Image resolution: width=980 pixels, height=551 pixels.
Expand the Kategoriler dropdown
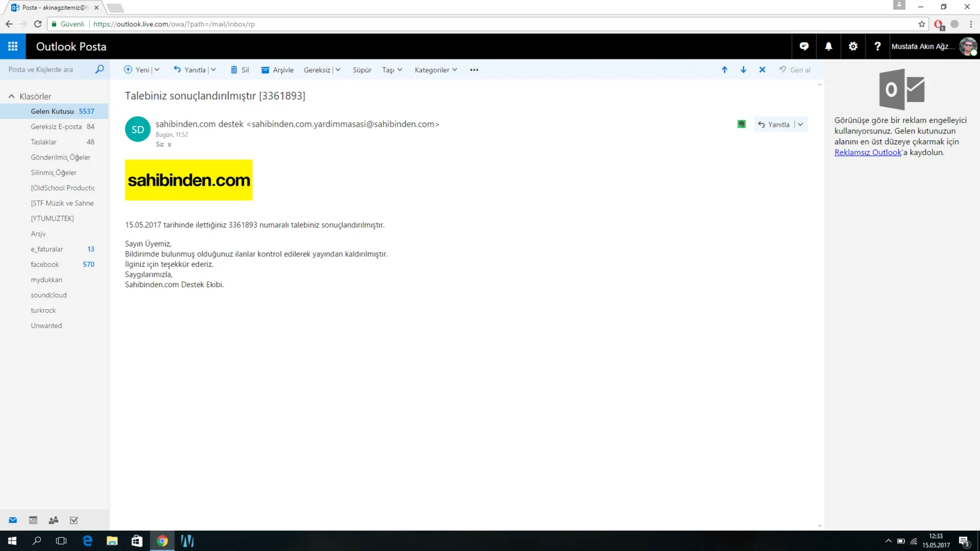pyautogui.click(x=435, y=70)
